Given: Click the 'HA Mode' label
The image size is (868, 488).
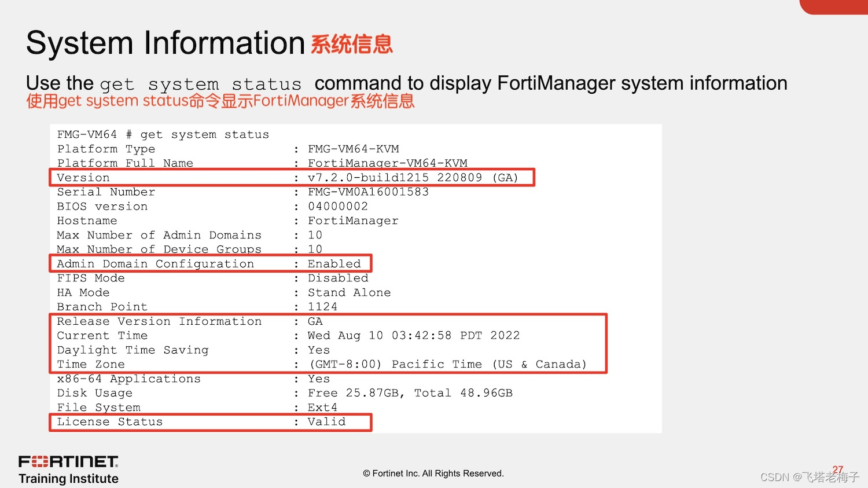Looking at the screenshot, I should tap(83, 293).
